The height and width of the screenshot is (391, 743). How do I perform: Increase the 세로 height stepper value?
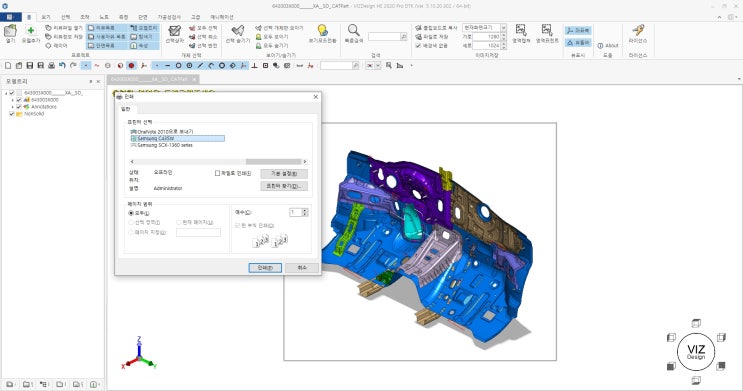[x=503, y=44]
